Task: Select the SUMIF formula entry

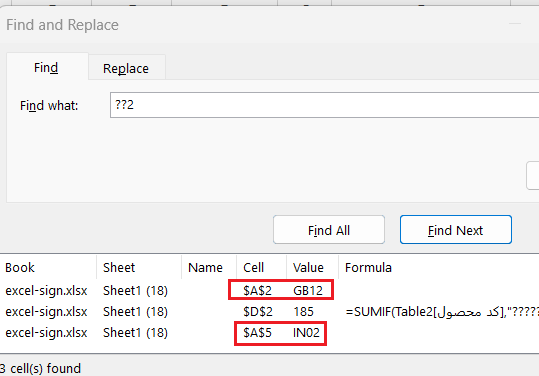Action: pyautogui.click(x=442, y=312)
